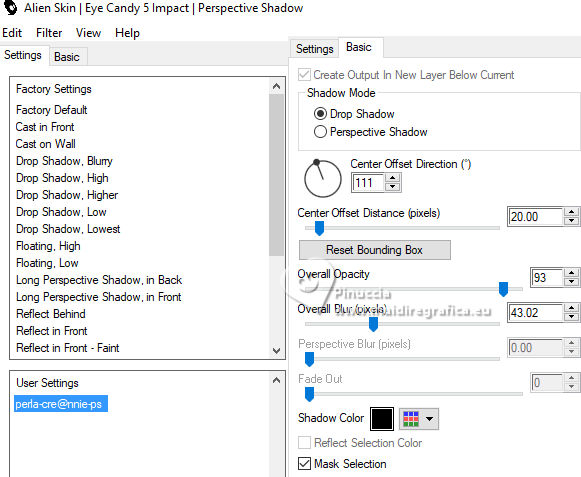This screenshot has height=477, width=581.
Task: Switch to the right-hand Settings tab
Action: click(315, 49)
